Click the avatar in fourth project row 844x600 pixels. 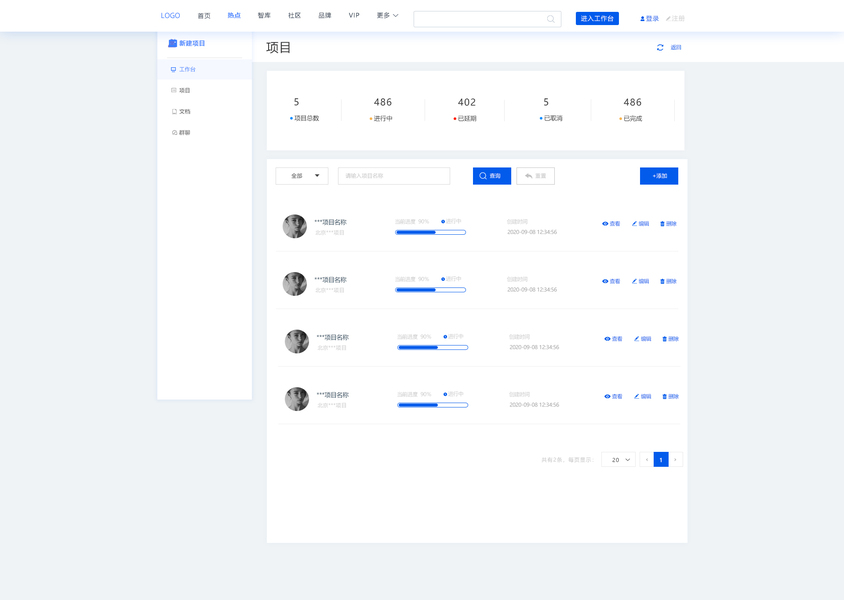(297, 399)
